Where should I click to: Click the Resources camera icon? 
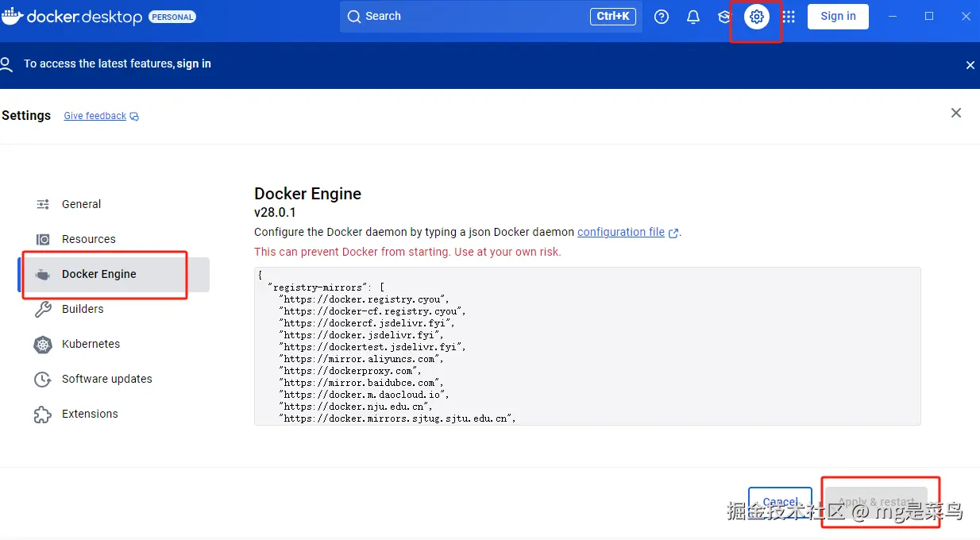[x=43, y=239]
